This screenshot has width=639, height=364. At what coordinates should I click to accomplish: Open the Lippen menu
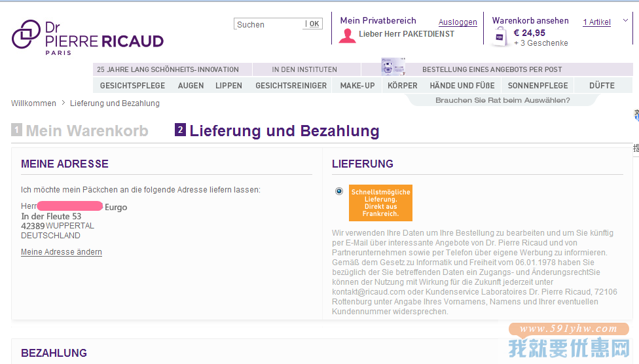[x=228, y=86]
